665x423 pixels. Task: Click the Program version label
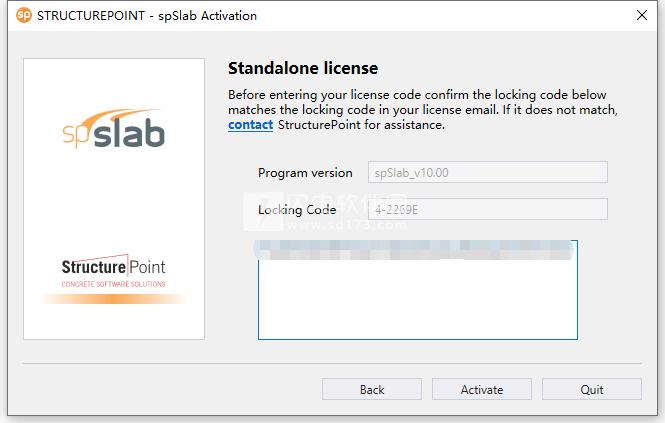click(305, 173)
